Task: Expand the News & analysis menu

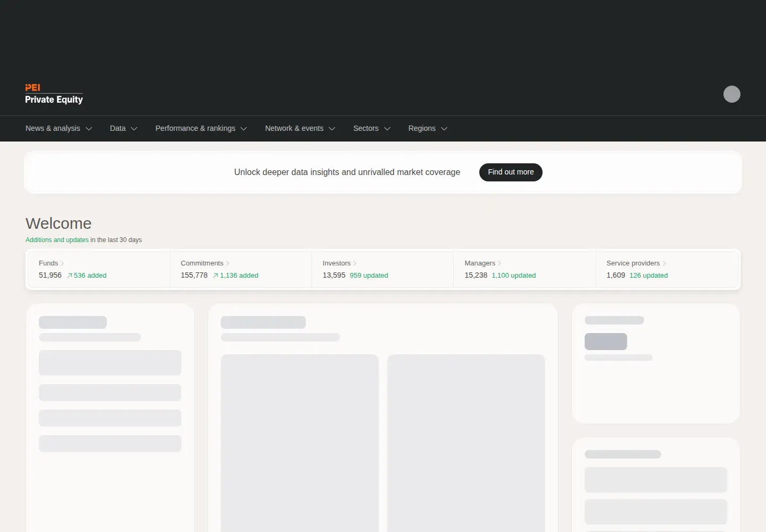Action: 59,128
